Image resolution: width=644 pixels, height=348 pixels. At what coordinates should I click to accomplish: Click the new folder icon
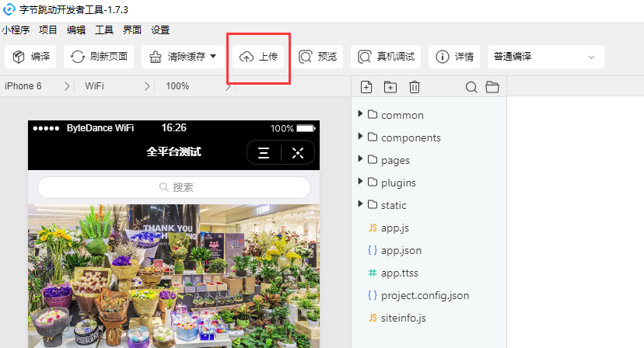(390, 87)
